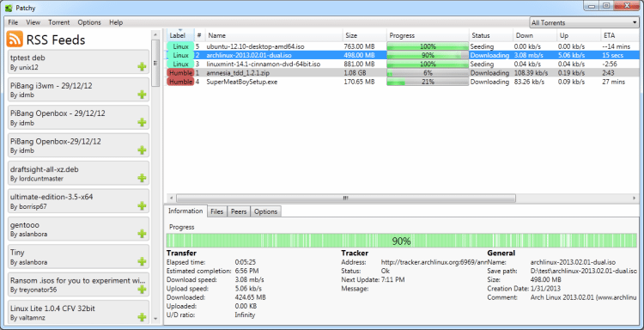The image size is (644, 330).
Task: Click Linux label of ubuntu-12.10 torrent
Action: point(180,46)
